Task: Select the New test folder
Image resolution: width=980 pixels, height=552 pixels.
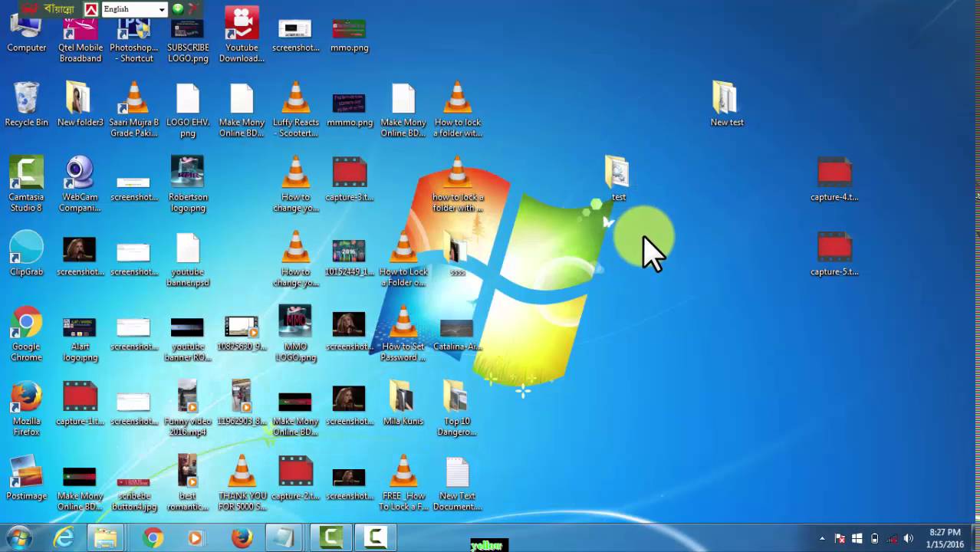Action: pos(726,104)
